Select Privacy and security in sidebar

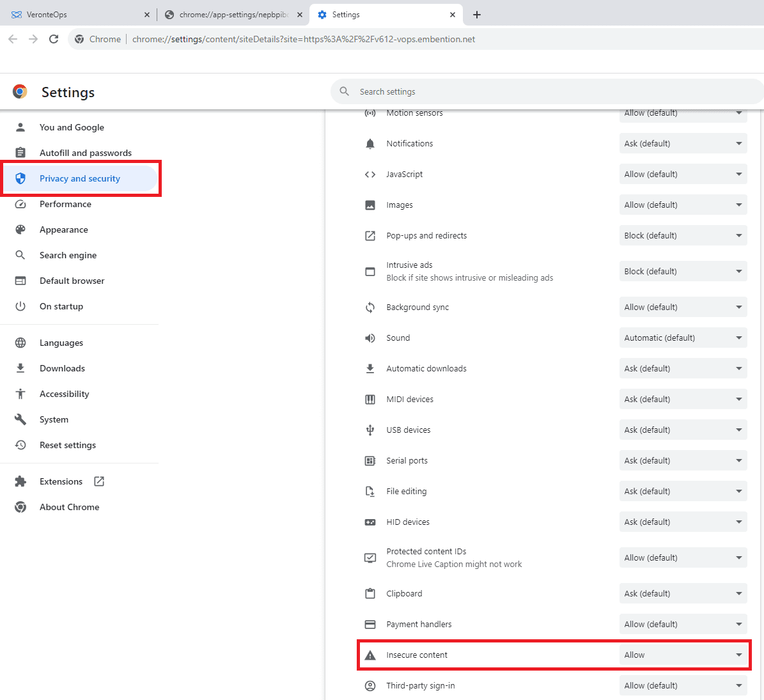point(80,179)
